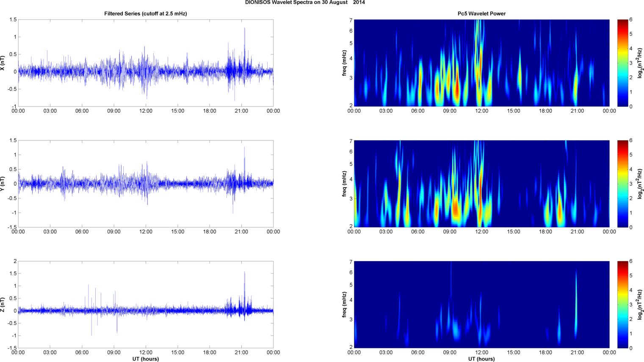Select 'freq (mHz)' label of the middle wavelet plot

click(345, 184)
